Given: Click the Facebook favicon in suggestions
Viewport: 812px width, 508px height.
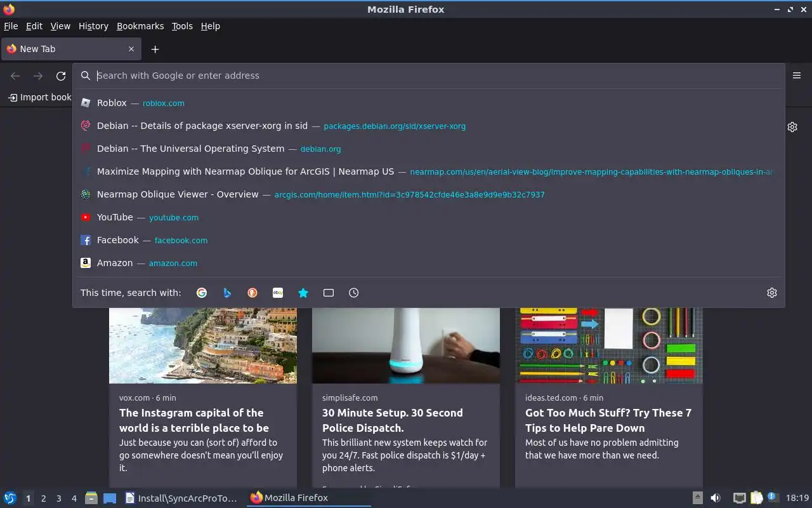Looking at the screenshot, I should (x=86, y=240).
